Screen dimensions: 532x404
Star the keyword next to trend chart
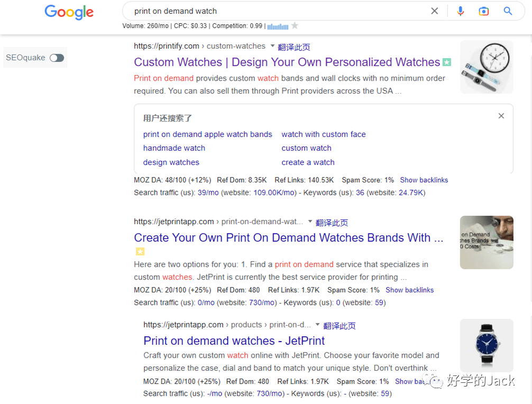(x=295, y=25)
